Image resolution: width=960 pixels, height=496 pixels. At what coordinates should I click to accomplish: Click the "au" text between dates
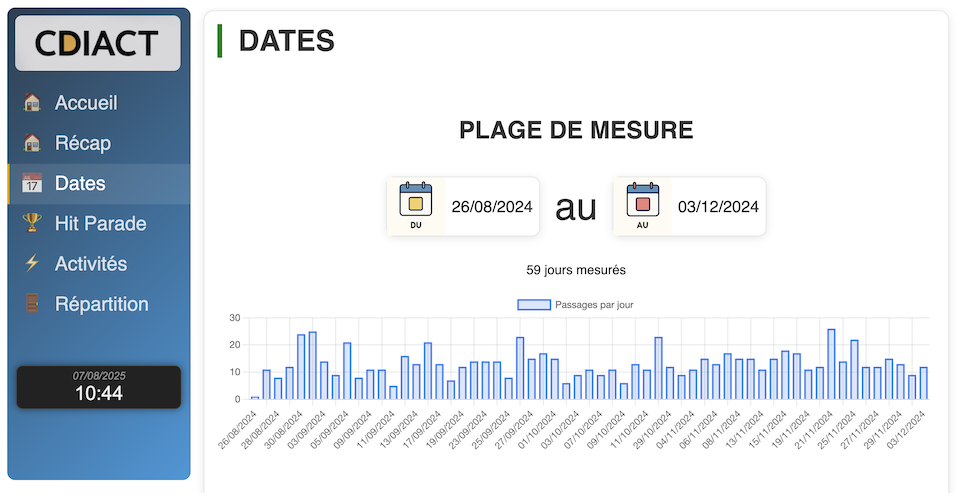point(576,208)
